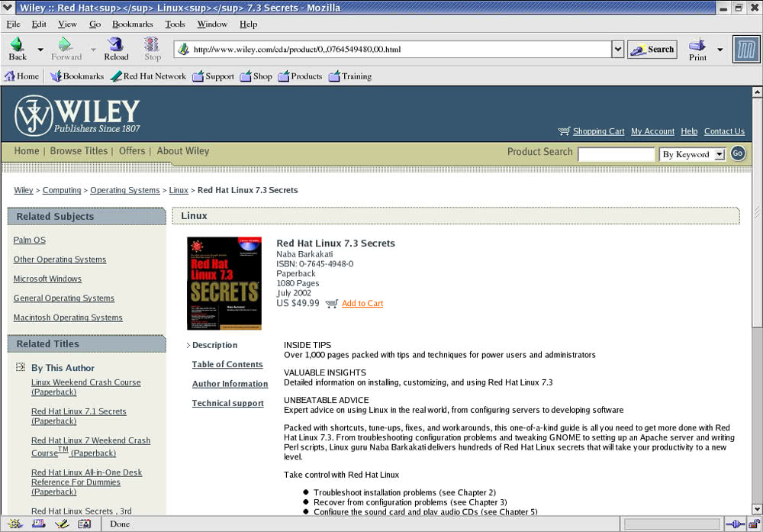Image resolution: width=763 pixels, height=532 pixels.
Task: Open the Shopping Cart link
Action: [598, 131]
